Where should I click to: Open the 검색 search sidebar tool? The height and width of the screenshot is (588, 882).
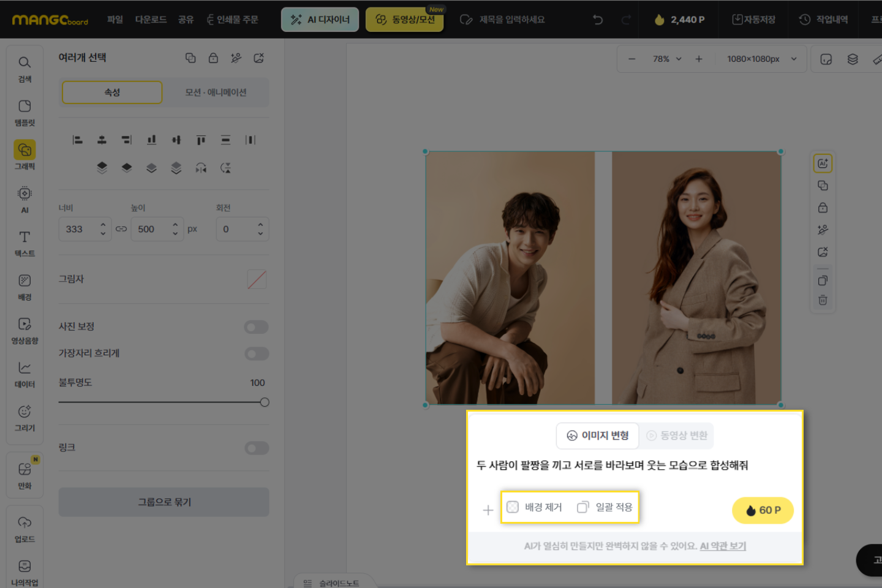tap(24, 69)
